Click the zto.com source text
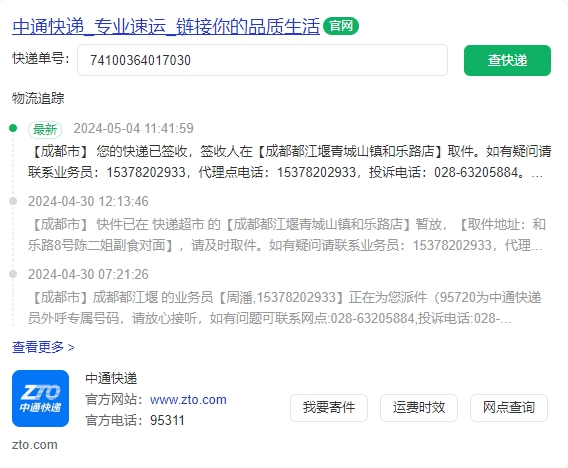Viewport: 568px width, 468px height. click(35, 444)
